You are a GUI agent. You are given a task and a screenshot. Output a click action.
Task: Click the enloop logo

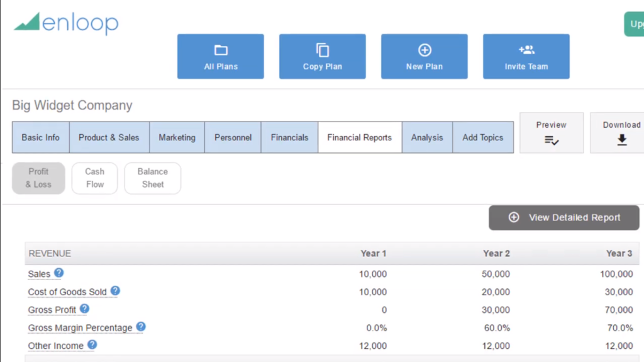[x=66, y=23]
